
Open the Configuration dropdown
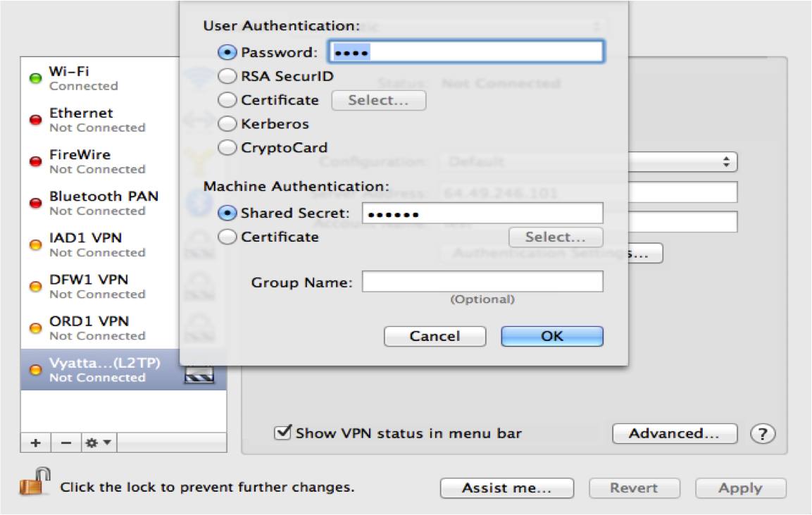point(682,161)
